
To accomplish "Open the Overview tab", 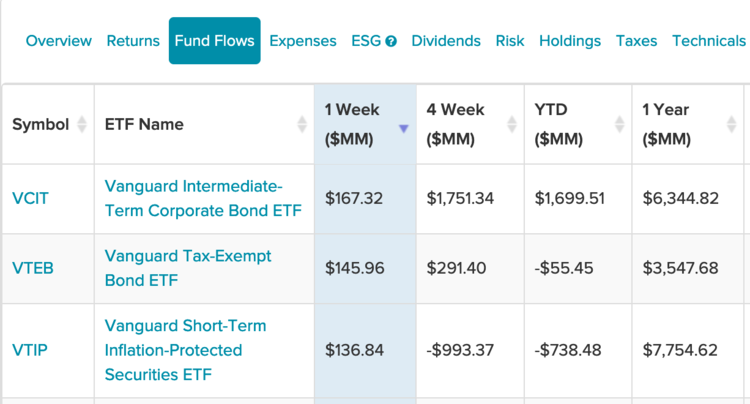I will coord(59,41).
